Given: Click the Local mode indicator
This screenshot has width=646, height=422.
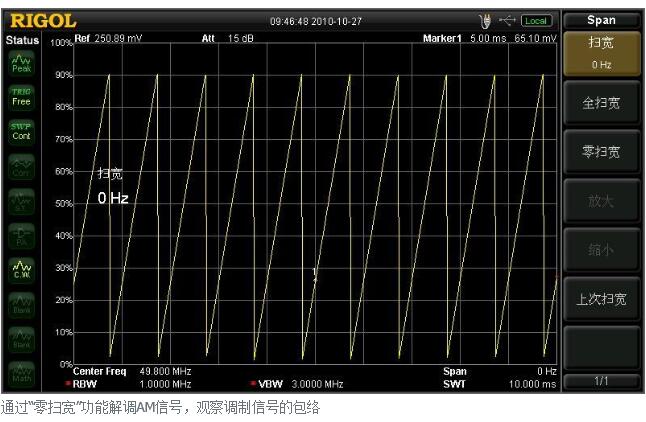Looking at the screenshot, I should (537, 20).
